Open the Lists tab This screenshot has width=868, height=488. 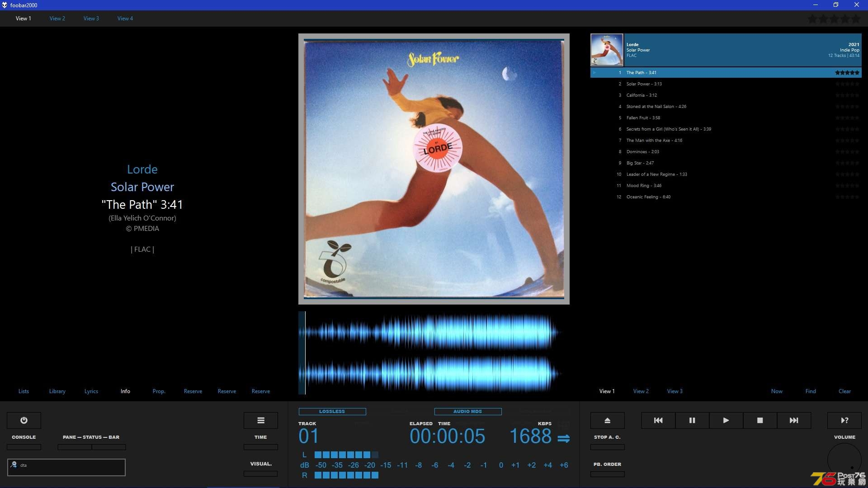(x=24, y=391)
